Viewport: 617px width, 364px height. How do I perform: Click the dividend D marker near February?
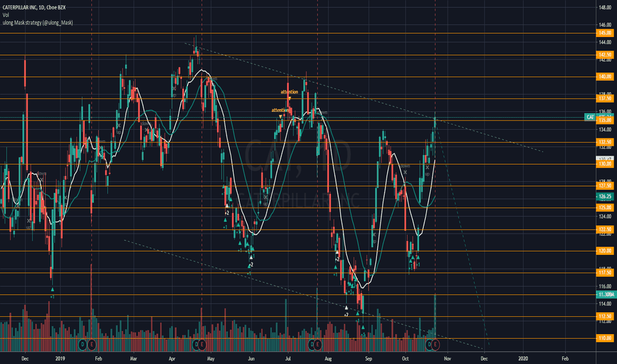click(x=82, y=345)
